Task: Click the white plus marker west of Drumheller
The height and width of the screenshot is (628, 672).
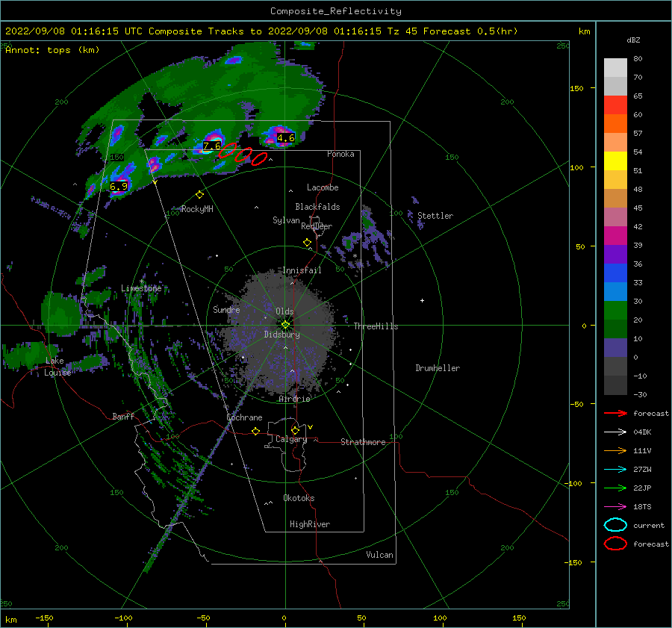Action: click(422, 300)
